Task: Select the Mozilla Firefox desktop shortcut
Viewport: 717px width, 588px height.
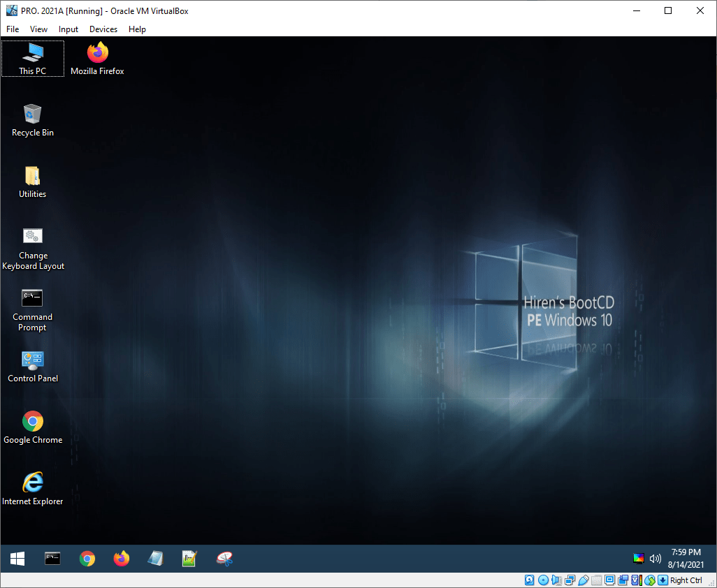Action: [97, 59]
